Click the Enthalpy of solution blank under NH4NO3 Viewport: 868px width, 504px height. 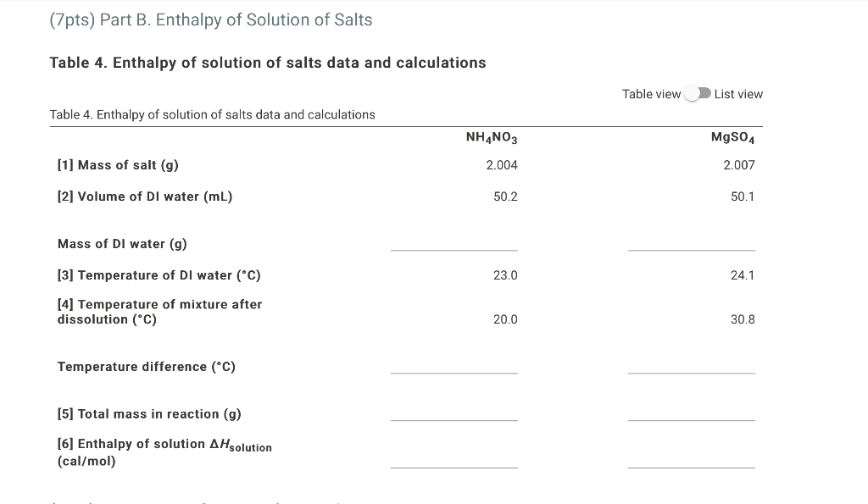[453, 466]
